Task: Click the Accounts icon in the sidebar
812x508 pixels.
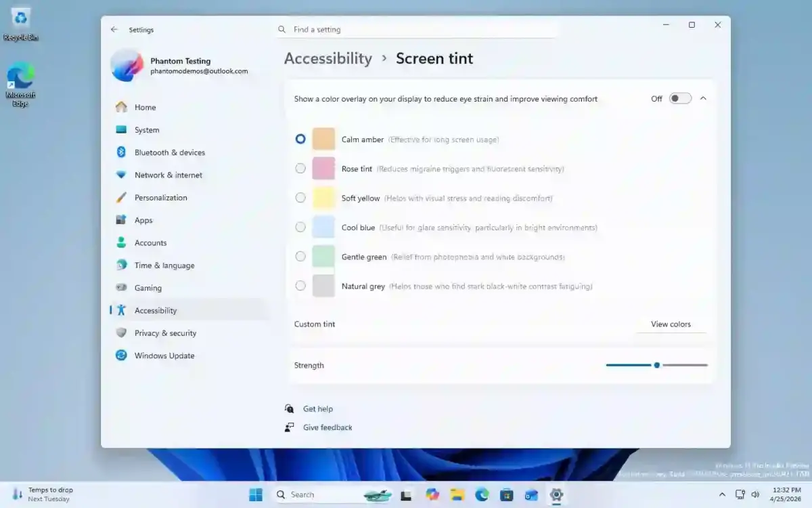Action: coord(122,242)
